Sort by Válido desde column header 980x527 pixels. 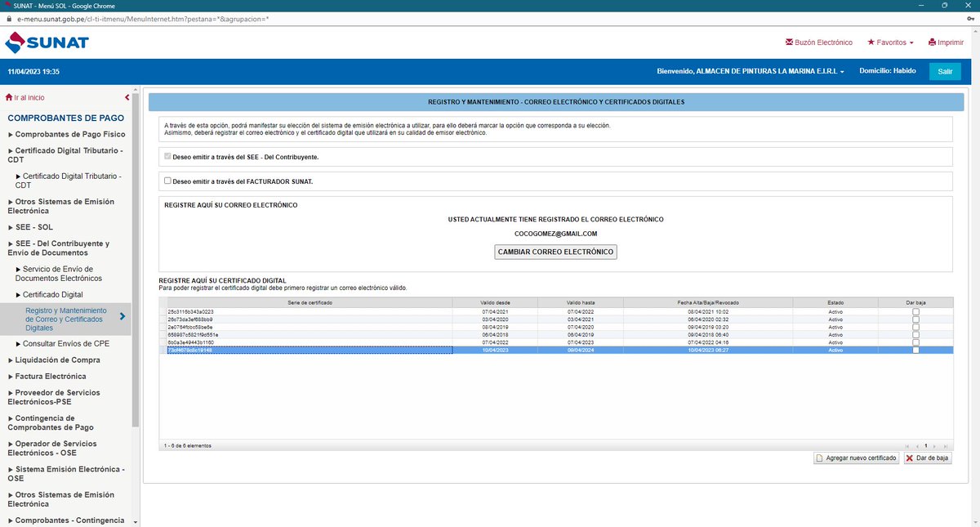[x=495, y=302]
